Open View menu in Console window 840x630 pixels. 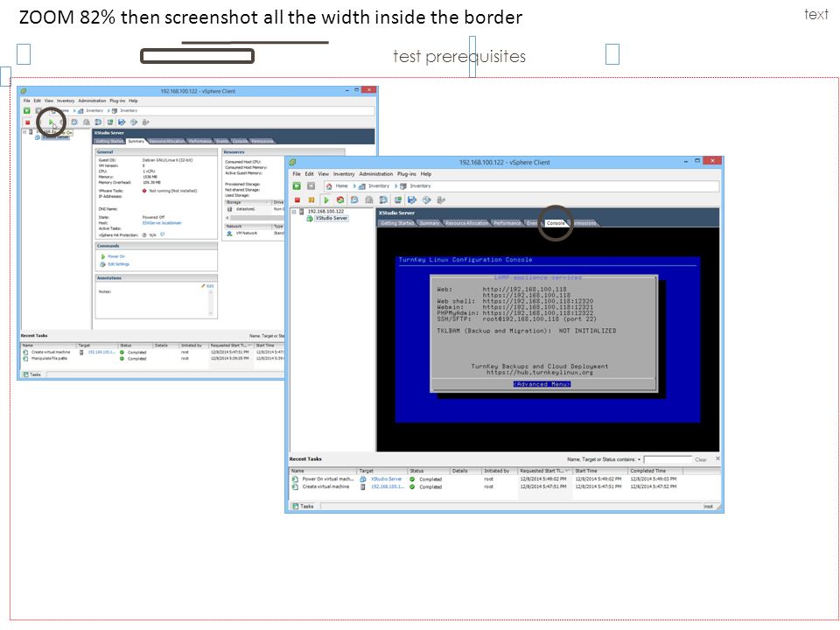tap(324, 174)
